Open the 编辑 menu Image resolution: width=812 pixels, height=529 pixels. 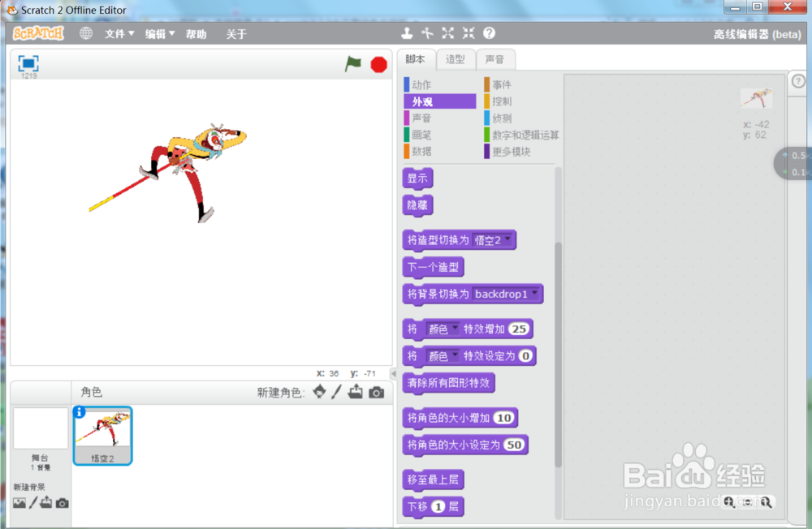click(x=159, y=33)
